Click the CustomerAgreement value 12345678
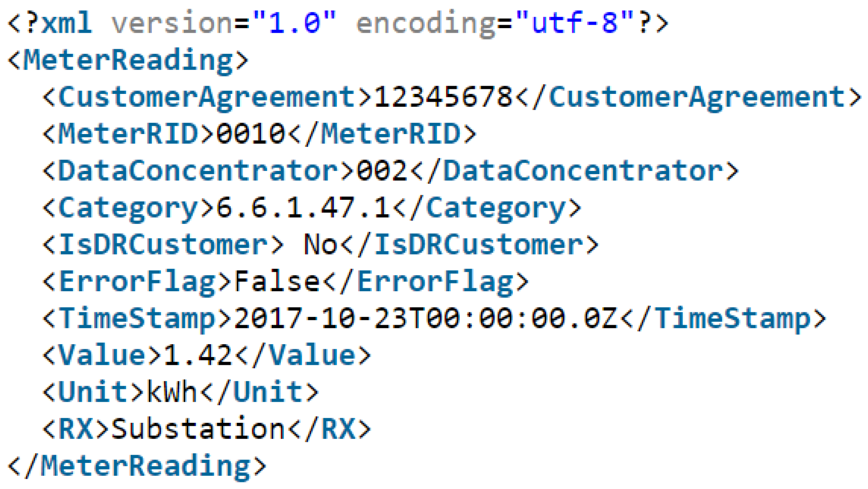Viewport: 868px width, 489px height. 443,97
